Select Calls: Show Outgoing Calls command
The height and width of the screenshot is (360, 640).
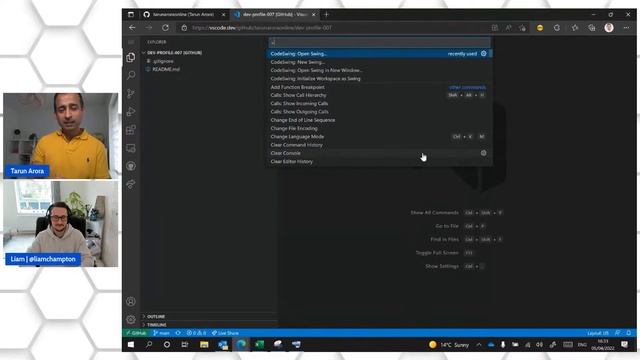point(380,111)
